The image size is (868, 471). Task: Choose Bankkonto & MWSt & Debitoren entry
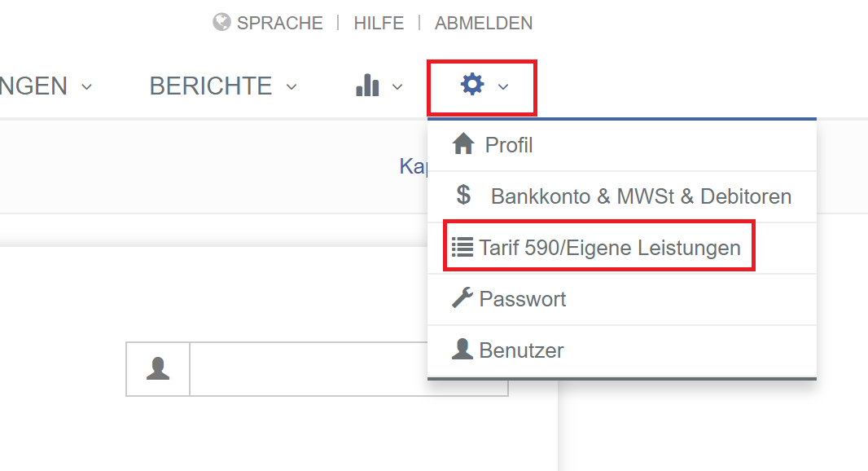(641, 196)
